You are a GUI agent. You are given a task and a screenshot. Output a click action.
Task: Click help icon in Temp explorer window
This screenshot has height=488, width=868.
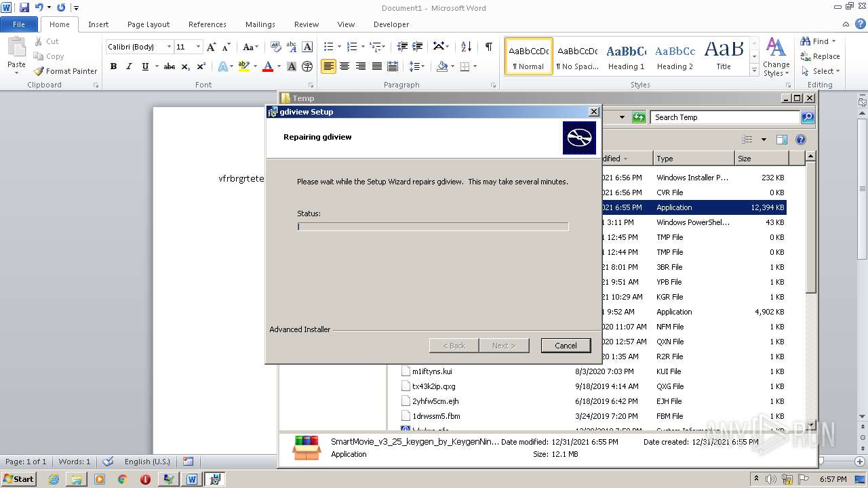[x=800, y=140]
